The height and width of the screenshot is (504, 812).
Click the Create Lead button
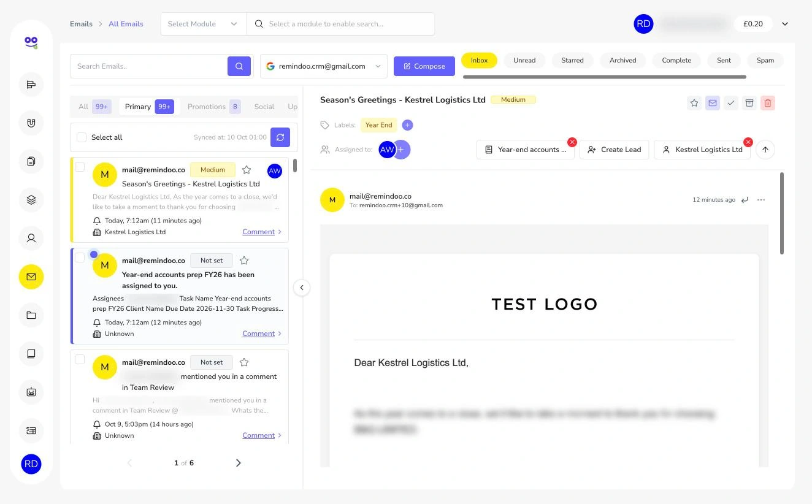pyautogui.click(x=614, y=150)
